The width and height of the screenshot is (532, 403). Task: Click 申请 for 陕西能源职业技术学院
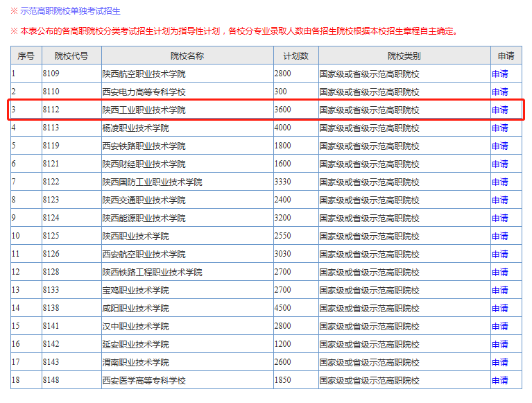(499, 218)
